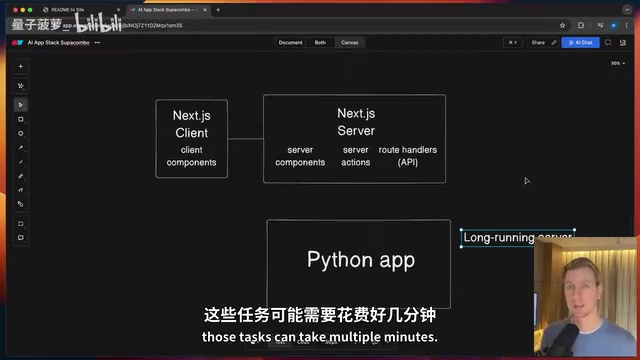Select the text tool
The width and height of the screenshot is (640, 360).
20,190
